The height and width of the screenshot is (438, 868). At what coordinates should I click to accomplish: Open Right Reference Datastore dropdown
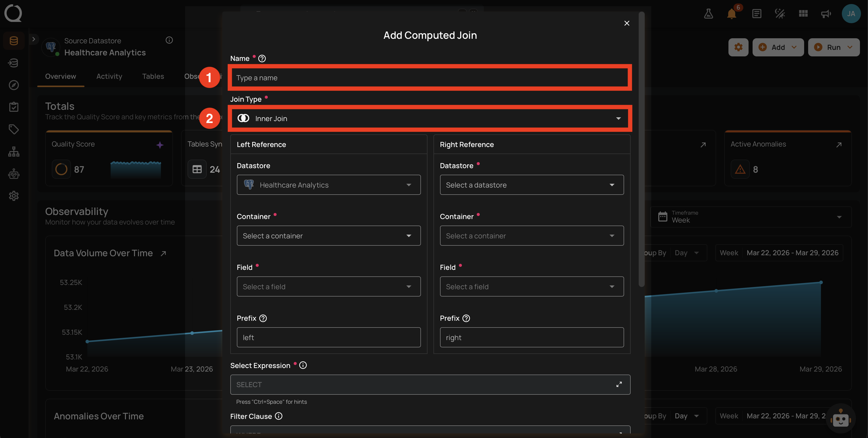tap(532, 185)
